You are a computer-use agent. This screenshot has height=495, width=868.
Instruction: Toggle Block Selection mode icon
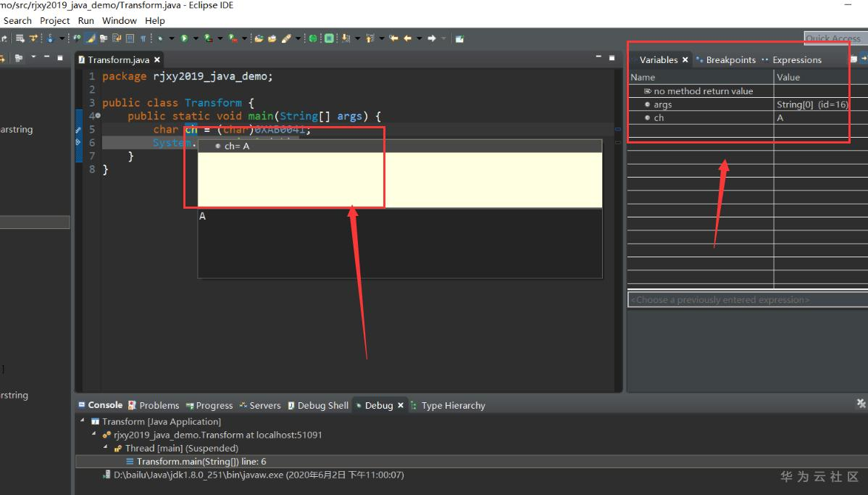point(130,38)
